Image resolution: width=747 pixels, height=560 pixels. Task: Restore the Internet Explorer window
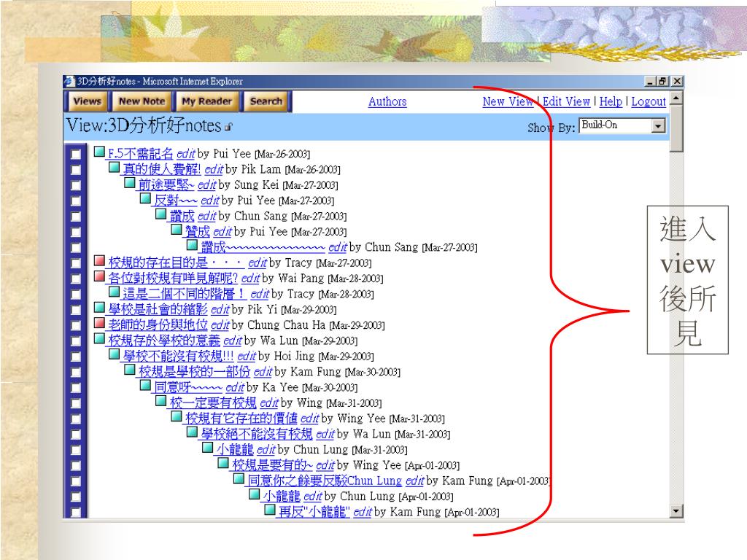tap(663, 82)
